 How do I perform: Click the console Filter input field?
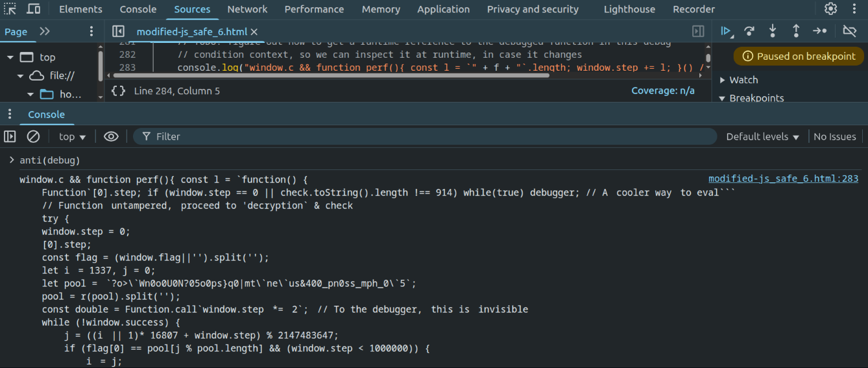[428, 136]
